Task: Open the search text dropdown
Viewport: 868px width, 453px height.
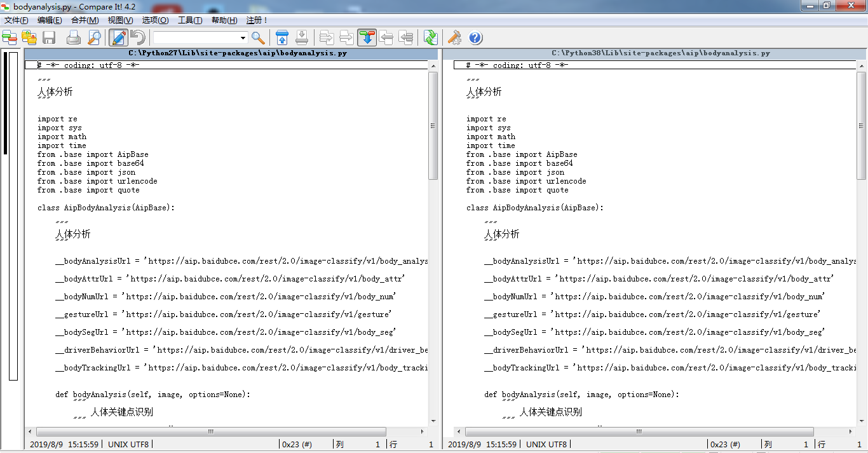Action: coord(241,37)
